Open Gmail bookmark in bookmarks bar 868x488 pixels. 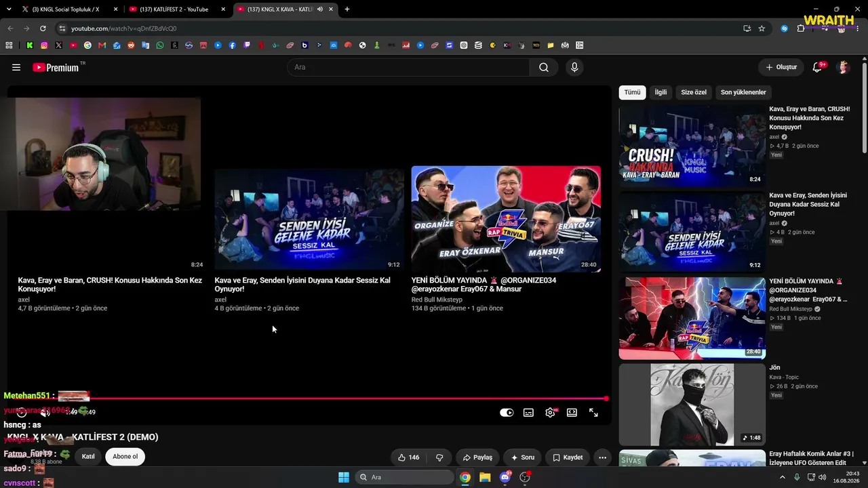102,45
